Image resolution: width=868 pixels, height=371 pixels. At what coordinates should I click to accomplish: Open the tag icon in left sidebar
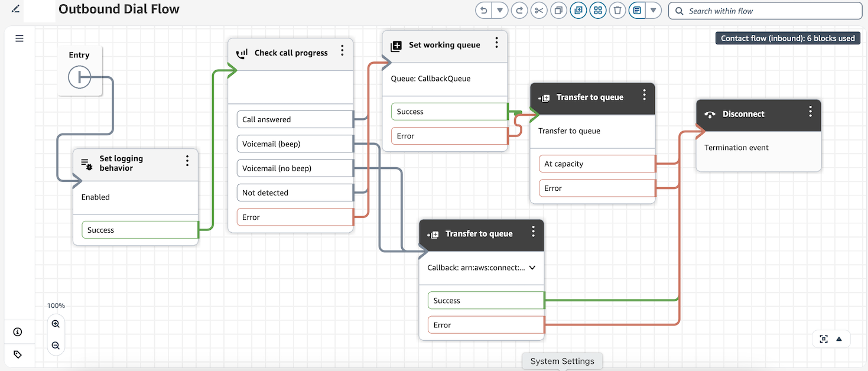[x=18, y=354]
